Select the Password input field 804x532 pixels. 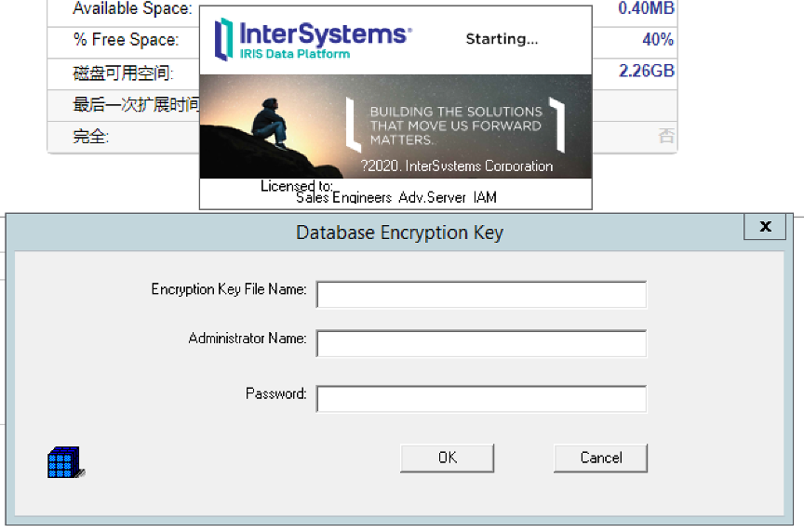pos(481,399)
